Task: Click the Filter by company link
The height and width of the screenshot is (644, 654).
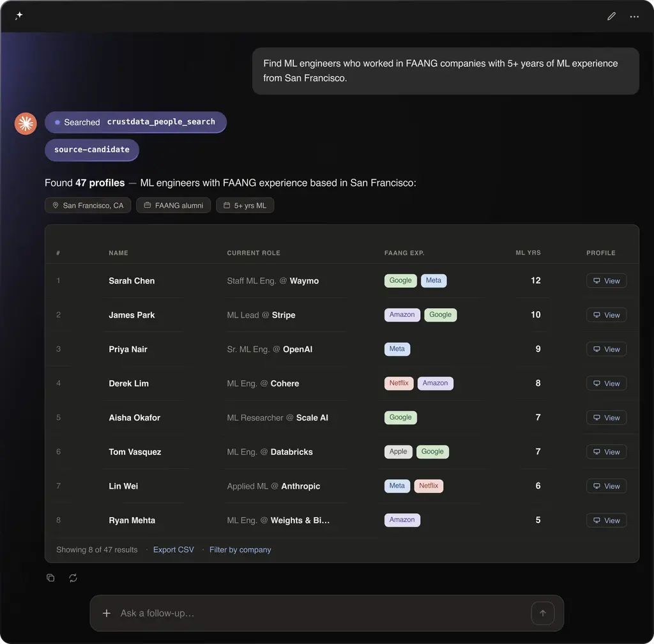Action: point(240,549)
